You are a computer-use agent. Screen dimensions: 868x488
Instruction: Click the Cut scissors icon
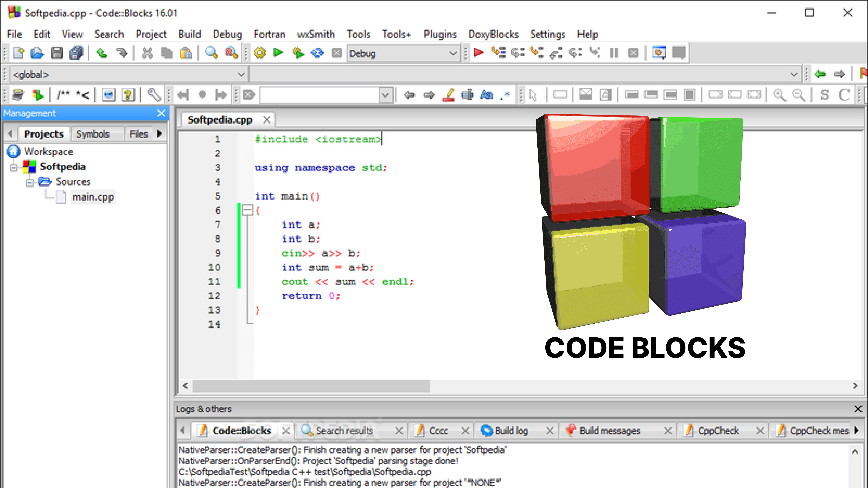tap(147, 53)
